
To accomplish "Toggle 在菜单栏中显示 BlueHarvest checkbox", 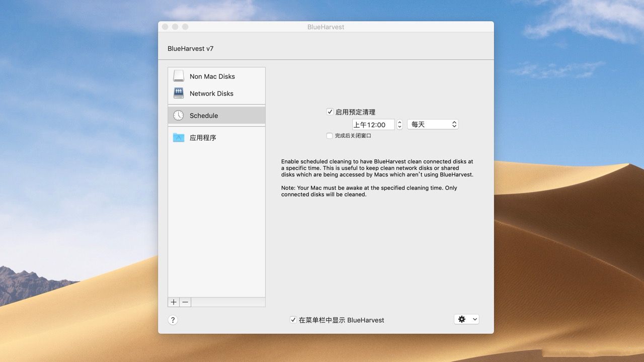I will [x=293, y=319].
